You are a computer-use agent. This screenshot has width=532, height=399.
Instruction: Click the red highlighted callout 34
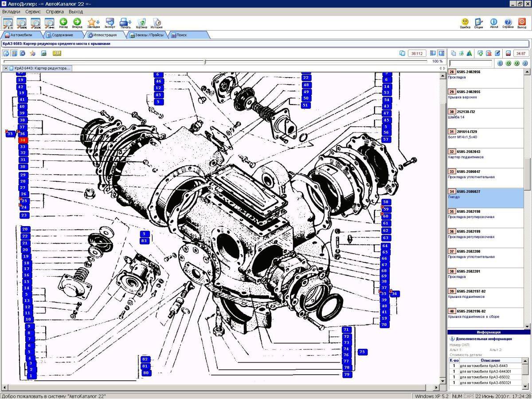click(23, 140)
